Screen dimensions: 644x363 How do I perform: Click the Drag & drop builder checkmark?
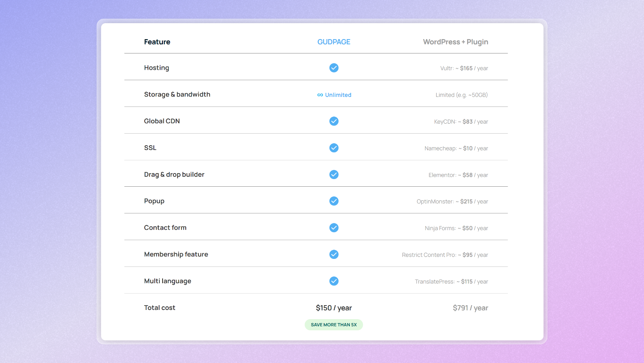click(x=334, y=175)
